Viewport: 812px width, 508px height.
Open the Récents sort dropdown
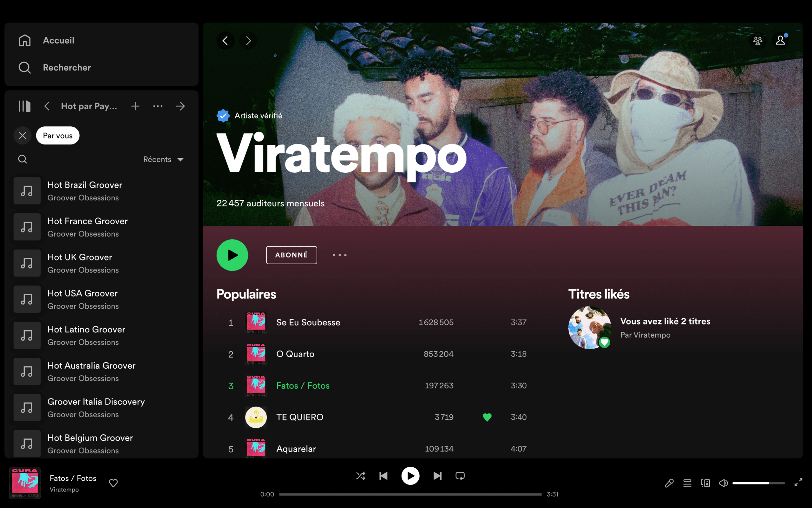pyautogui.click(x=163, y=159)
